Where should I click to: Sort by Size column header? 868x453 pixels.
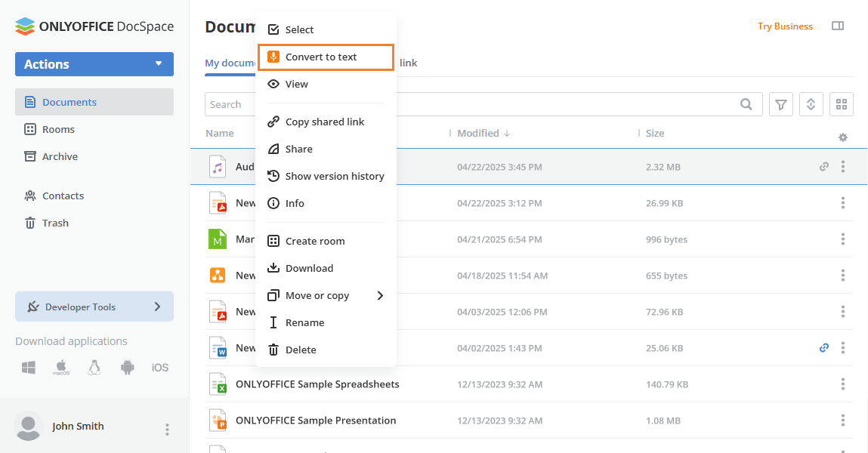coord(655,134)
